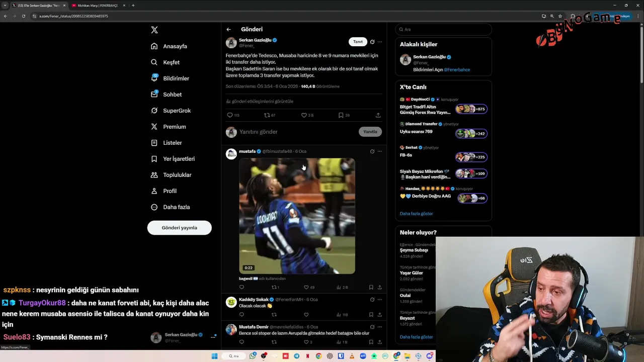Reply icon with 115 on main post
The height and width of the screenshot is (362, 644).
(x=233, y=115)
